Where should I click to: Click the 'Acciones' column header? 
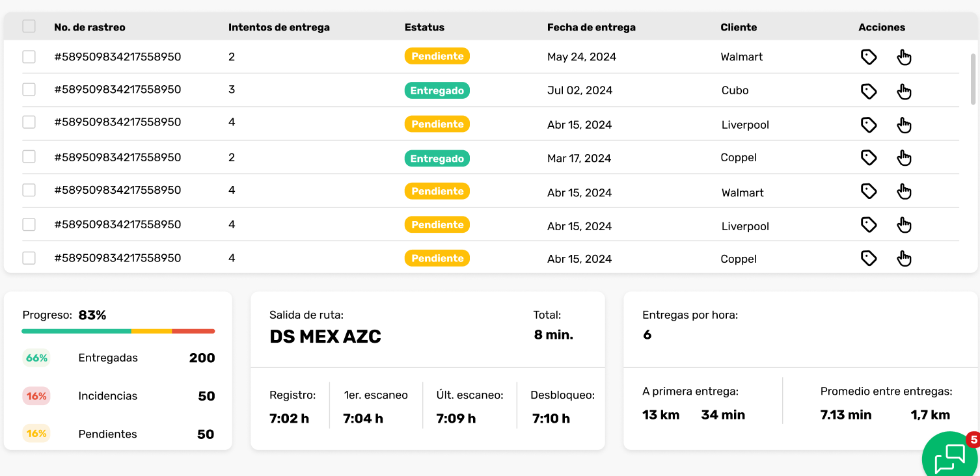(x=882, y=27)
